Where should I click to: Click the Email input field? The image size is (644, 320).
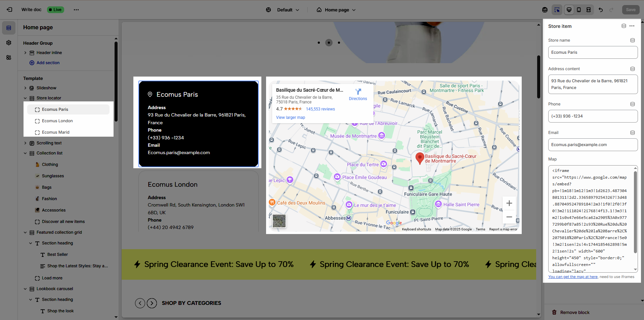click(593, 145)
